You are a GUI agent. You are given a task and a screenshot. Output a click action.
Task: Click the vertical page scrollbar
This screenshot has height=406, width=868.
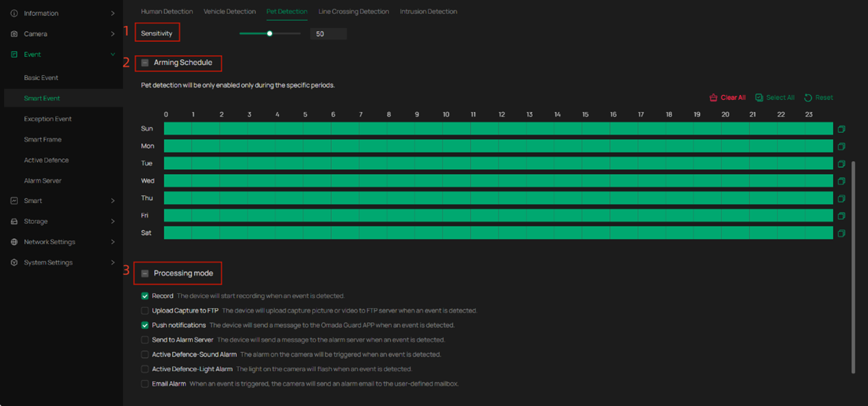pos(854,267)
